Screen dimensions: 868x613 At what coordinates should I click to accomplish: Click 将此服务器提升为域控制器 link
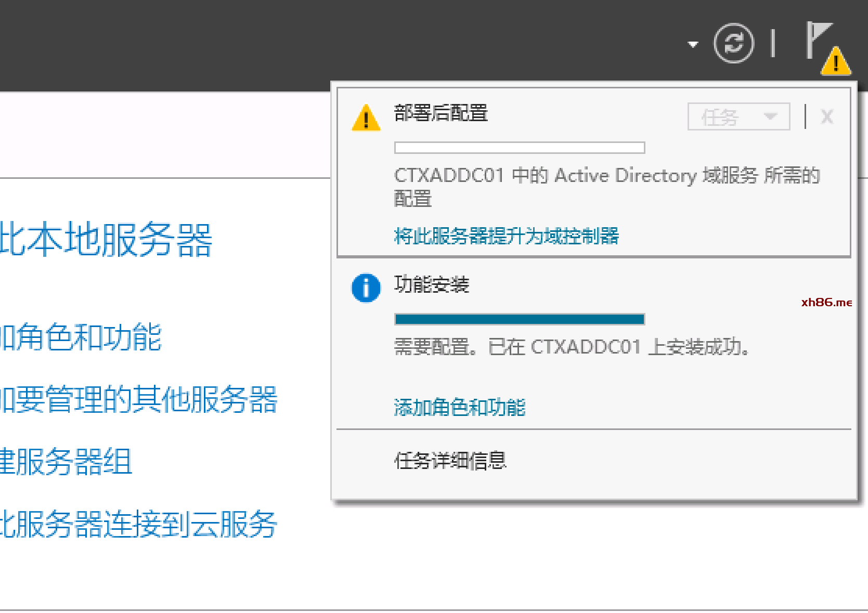(x=507, y=236)
